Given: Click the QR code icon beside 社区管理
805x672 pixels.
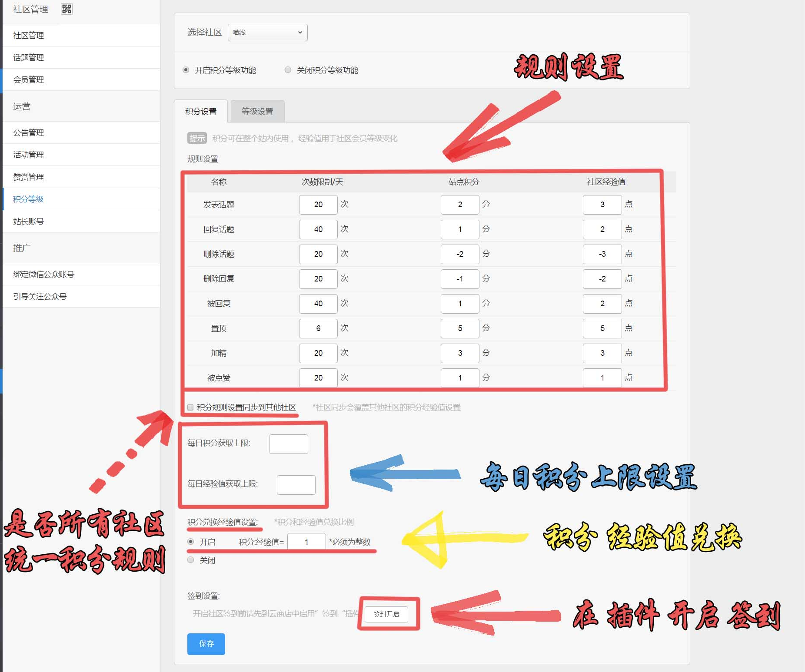Looking at the screenshot, I should 67,9.
